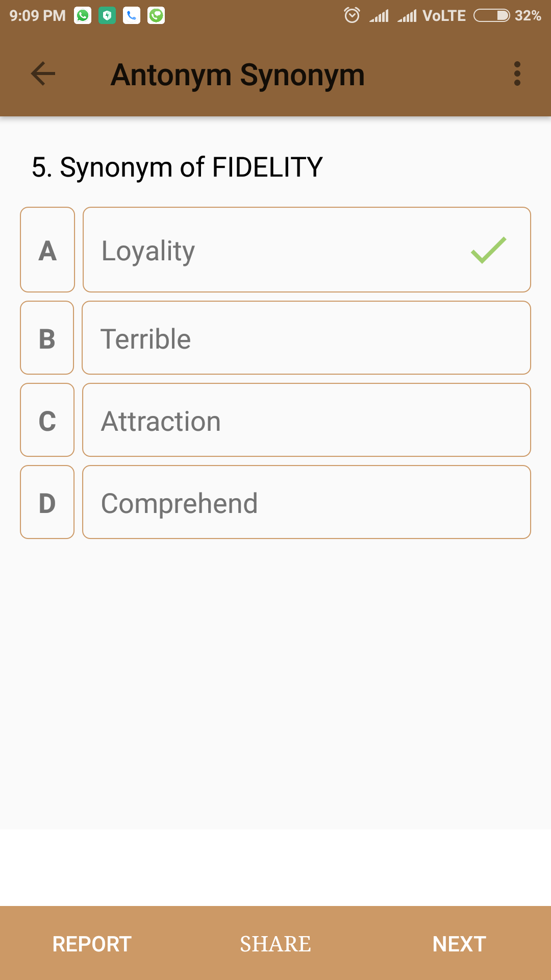Select option letter C box
Viewport: 551px width, 980px height.
pos(47,420)
